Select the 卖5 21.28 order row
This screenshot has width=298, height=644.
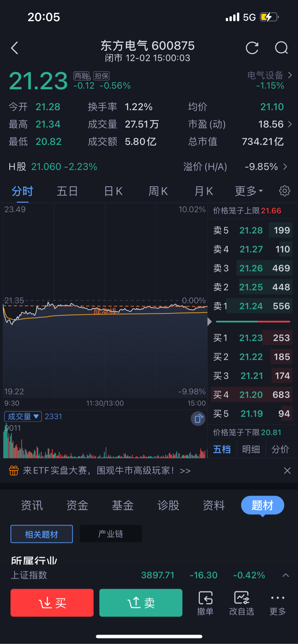click(x=251, y=230)
